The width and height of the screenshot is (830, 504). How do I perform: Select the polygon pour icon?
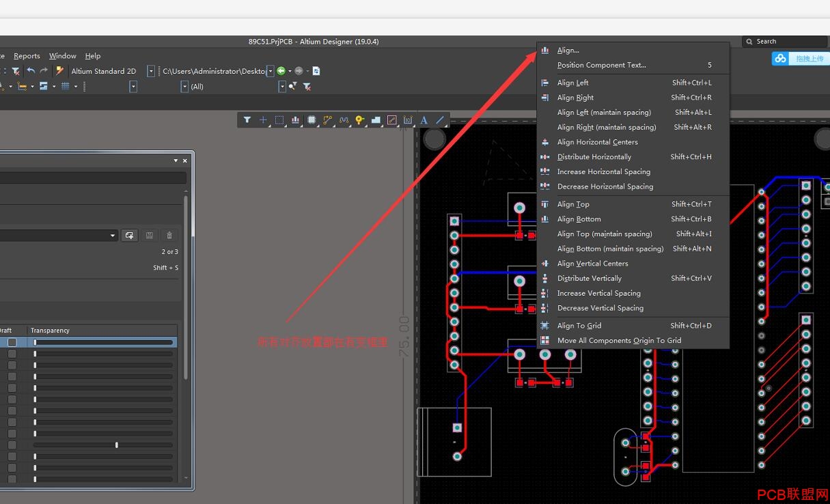click(x=376, y=120)
